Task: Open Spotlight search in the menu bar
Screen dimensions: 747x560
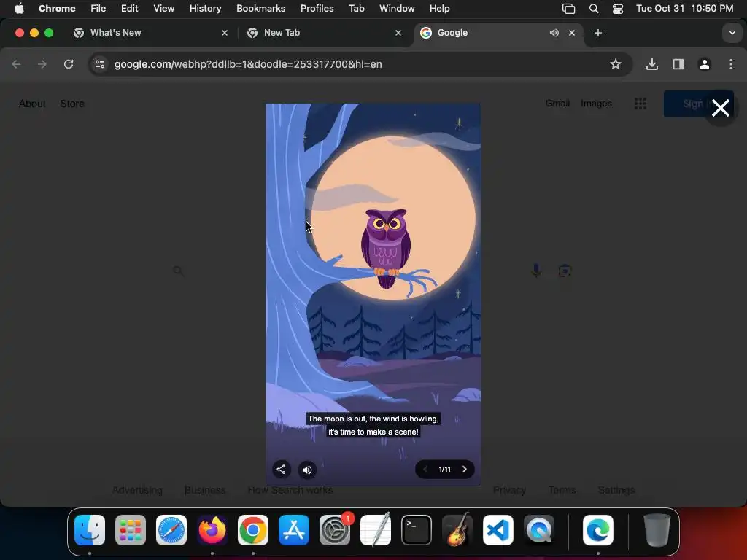Action: 594,9
